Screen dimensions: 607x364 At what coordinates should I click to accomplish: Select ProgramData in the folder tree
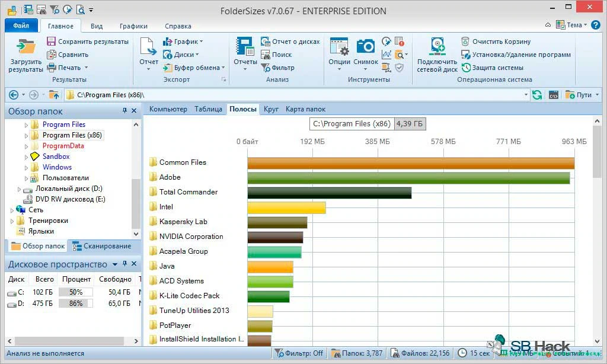(x=63, y=146)
